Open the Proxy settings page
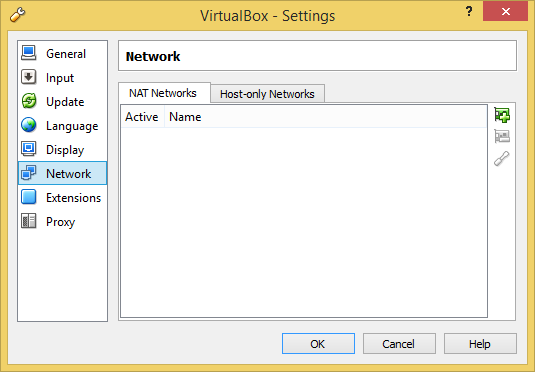This screenshot has height=372, width=535. click(x=62, y=221)
